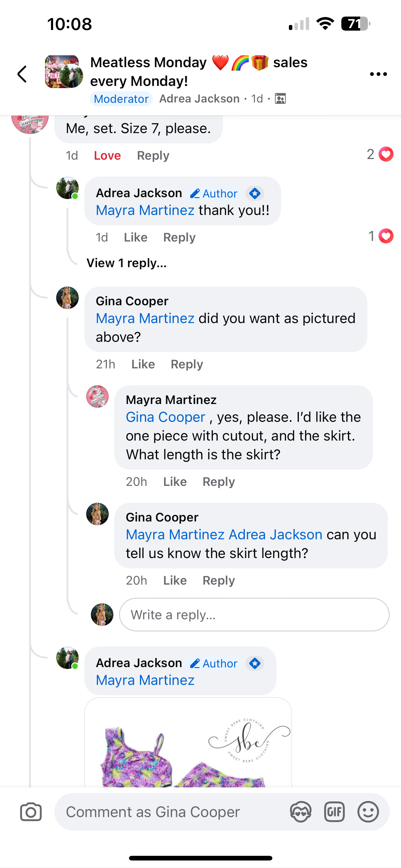Open the emoji smiley picker
401x868 pixels.
tap(368, 812)
